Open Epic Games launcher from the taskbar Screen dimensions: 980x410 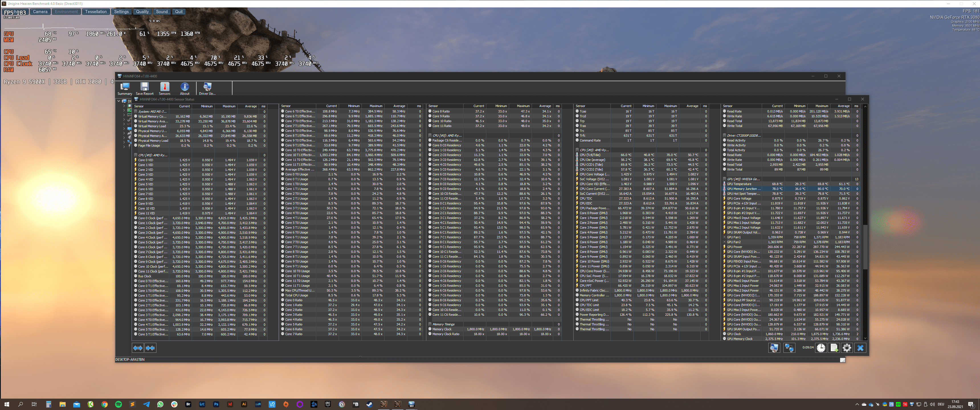[x=328, y=404]
